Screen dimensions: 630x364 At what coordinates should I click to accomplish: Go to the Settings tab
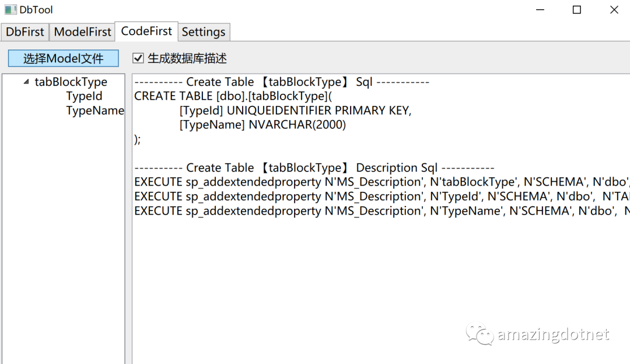pos(204,32)
